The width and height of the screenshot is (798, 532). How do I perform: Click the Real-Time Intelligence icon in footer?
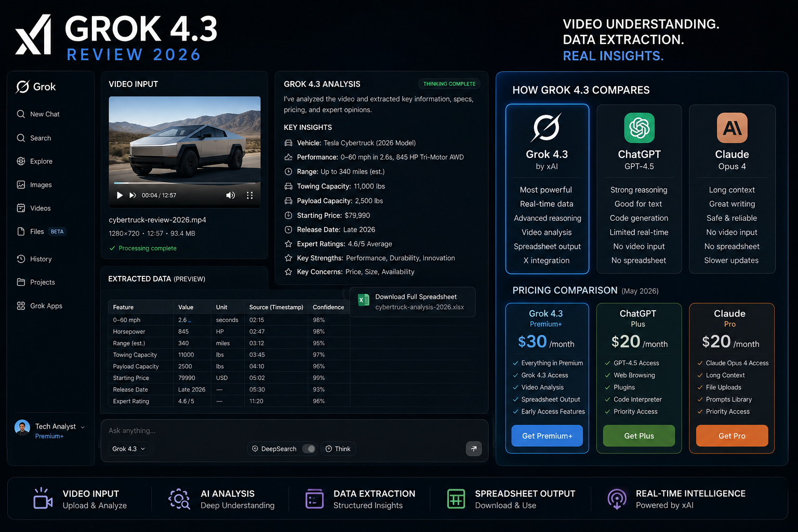[617, 499]
